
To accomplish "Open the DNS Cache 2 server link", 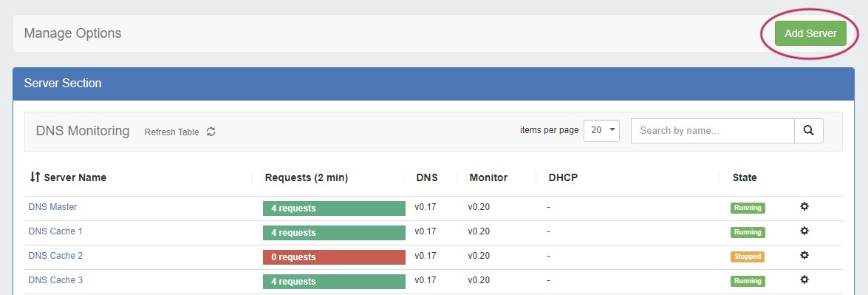I will pyautogui.click(x=55, y=256).
